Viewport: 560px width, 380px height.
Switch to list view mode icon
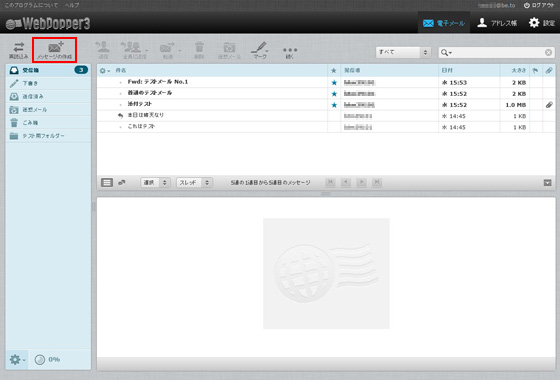(x=107, y=182)
